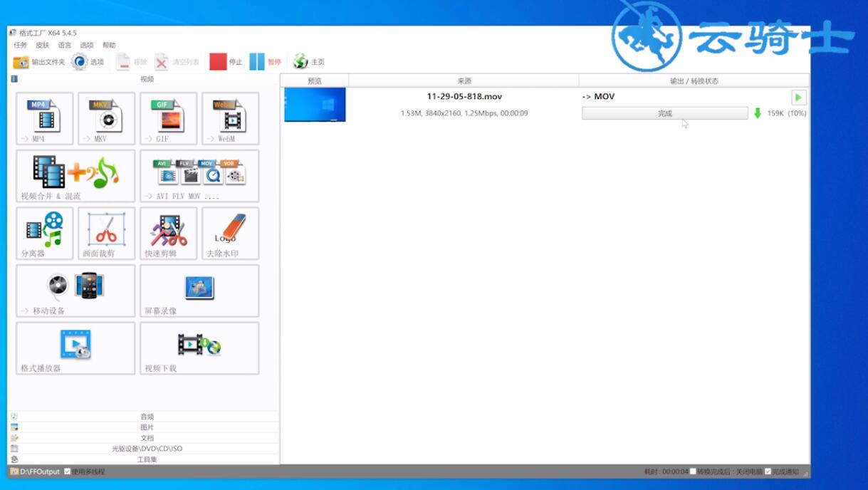This screenshot has height=490, width=868.
Task: Select the -> MP4 conversion icon
Action: click(x=45, y=118)
